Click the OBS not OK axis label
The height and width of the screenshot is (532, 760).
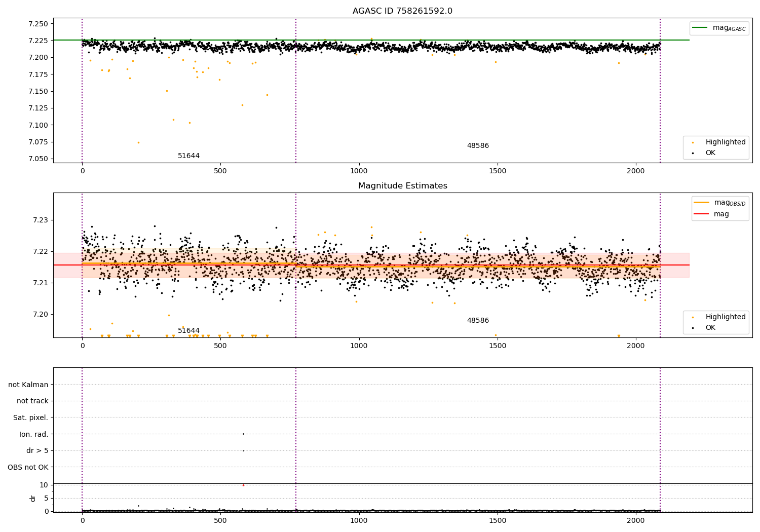[28, 467]
